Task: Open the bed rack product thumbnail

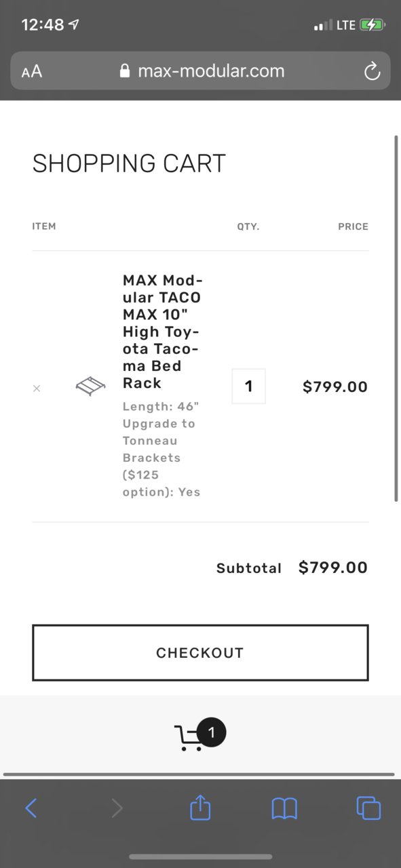Action: tap(91, 387)
